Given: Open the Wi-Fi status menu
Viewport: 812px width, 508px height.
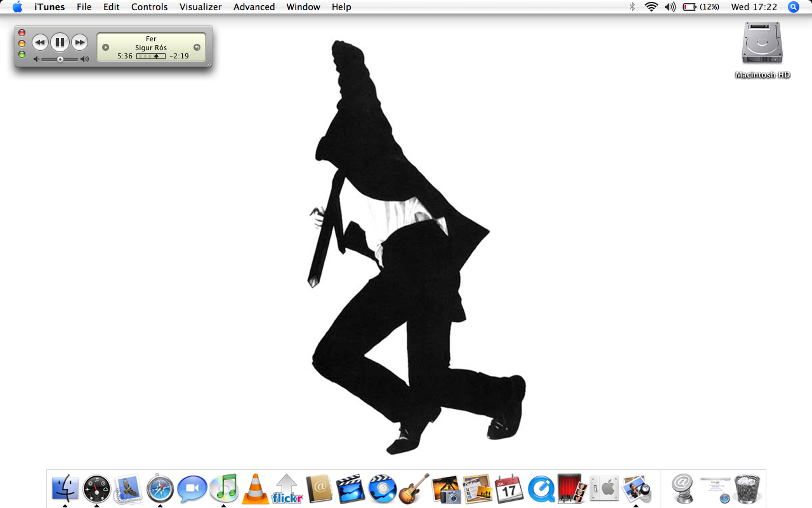Looking at the screenshot, I should 651,7.
